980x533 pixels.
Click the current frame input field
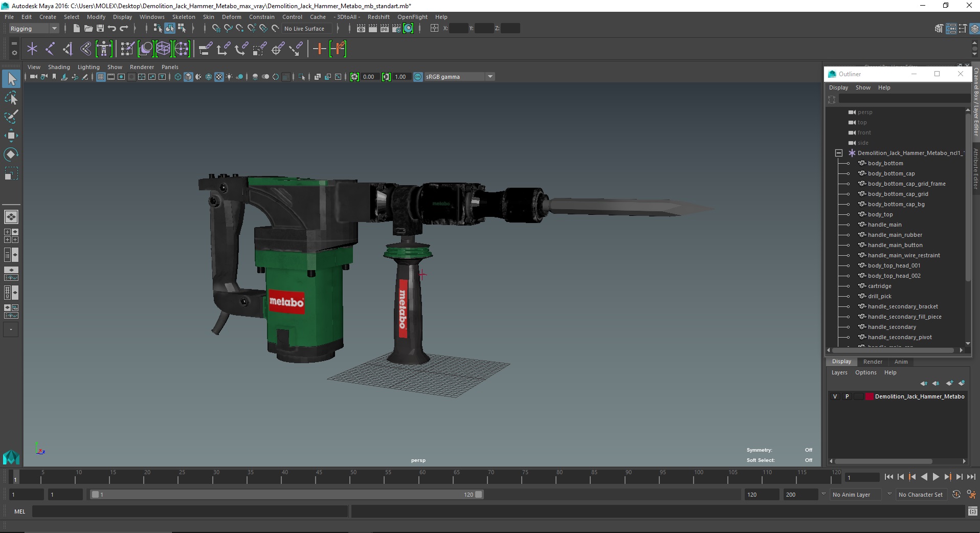point(862,477)
